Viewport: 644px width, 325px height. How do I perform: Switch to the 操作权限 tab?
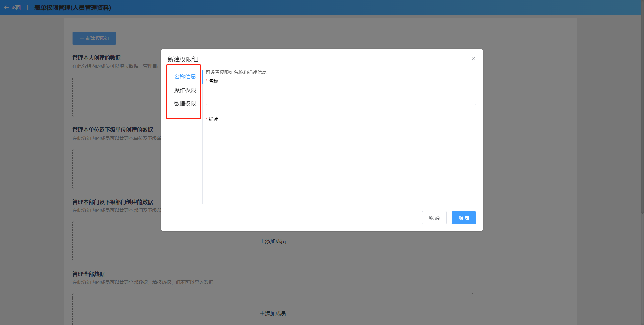pyautogui.click(x=185, y=90)
